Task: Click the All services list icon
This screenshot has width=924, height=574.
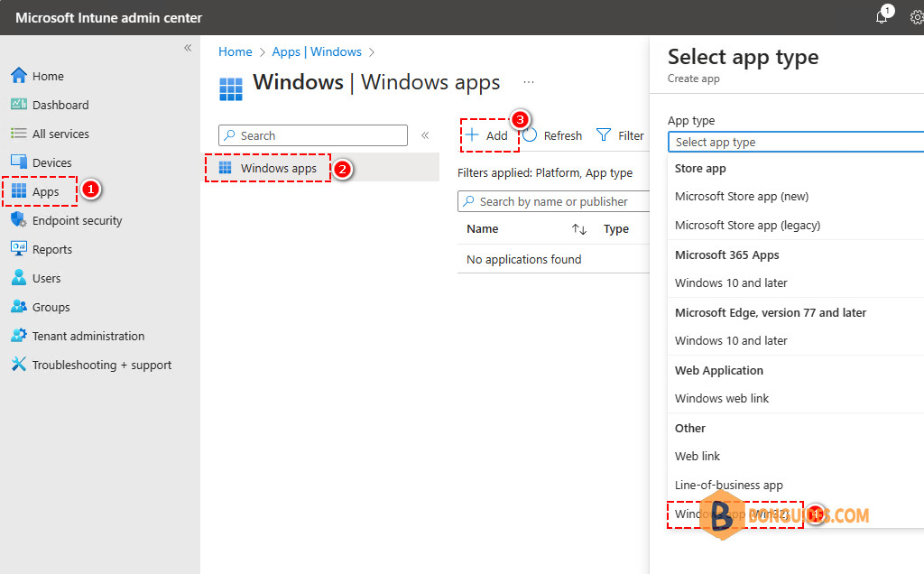Action: pyautogui.click(x=19, y=134)
